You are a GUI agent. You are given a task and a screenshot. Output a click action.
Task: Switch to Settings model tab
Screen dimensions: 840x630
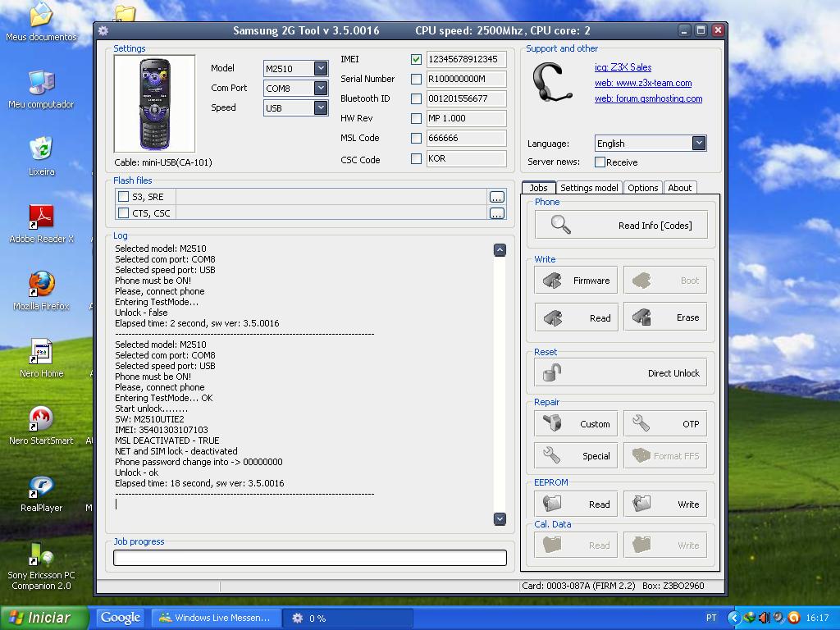(589, 188)
